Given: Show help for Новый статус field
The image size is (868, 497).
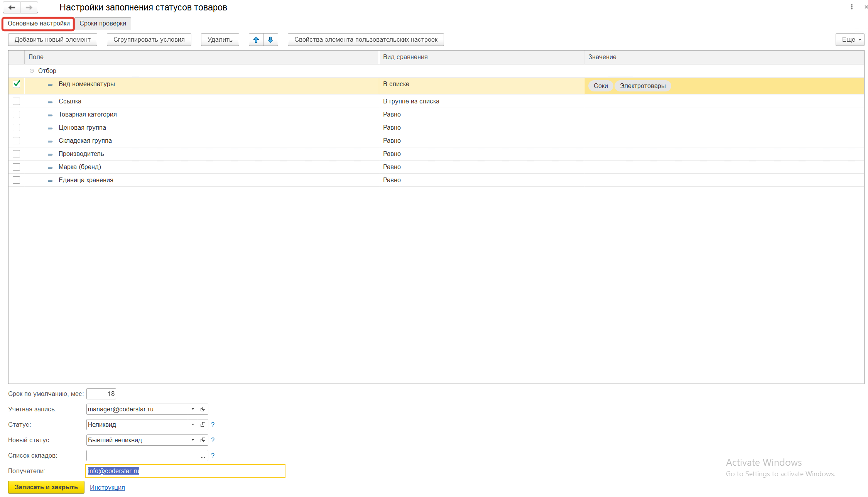Looking at the screenshot, I should click(x=213, y=440).
